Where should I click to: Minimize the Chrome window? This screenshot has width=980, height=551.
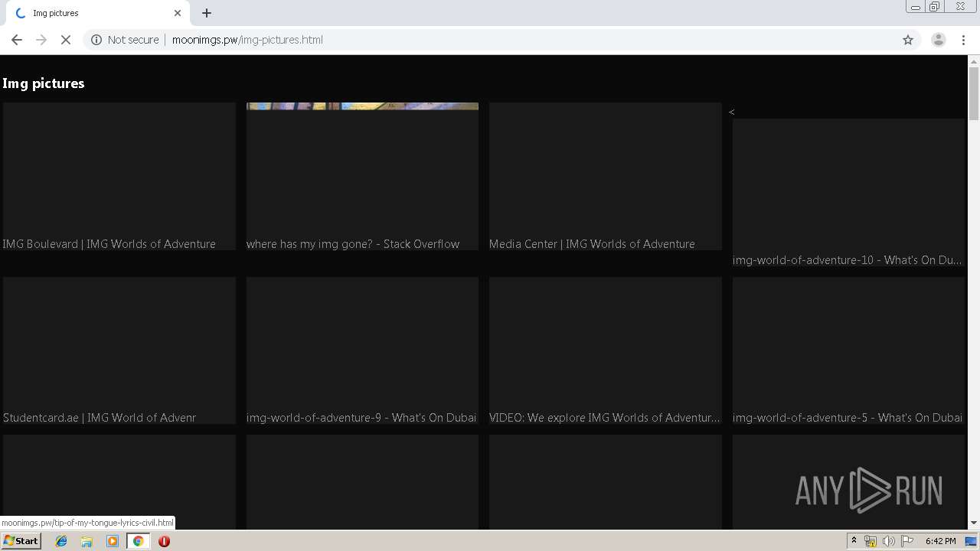(915, 7)
